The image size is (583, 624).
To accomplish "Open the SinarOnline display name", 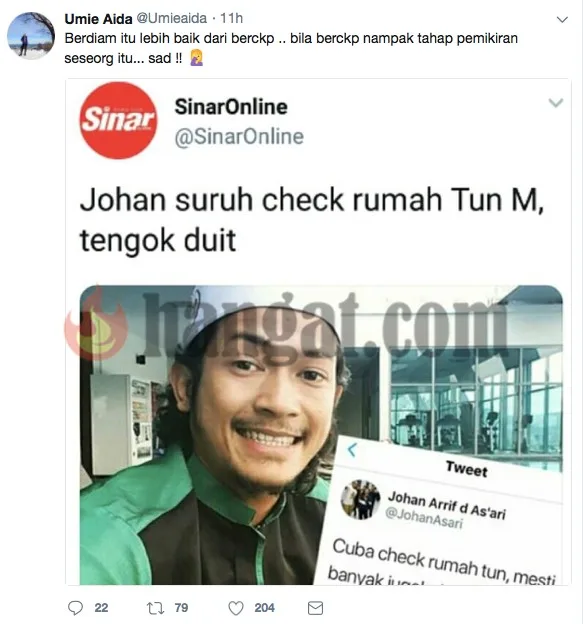I will point(231,107).
